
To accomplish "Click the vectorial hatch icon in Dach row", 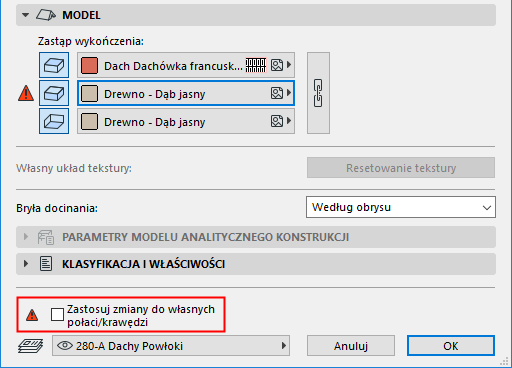I will tap(256, 65).
